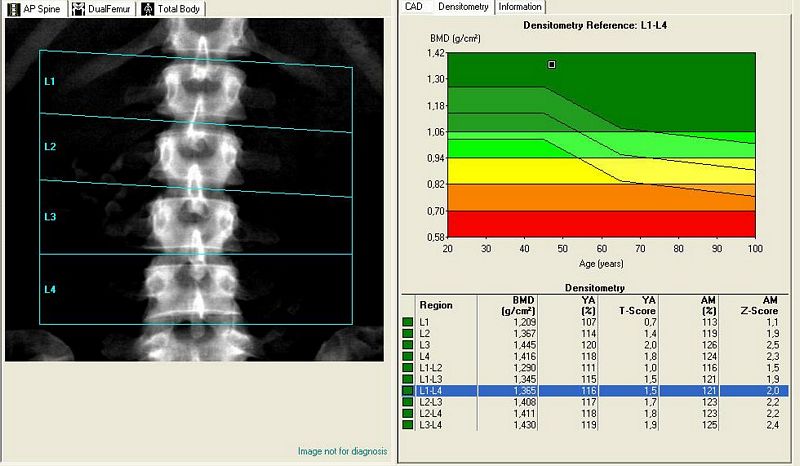The width and height of the screenshot is (800, 466).
Task: Click the AP Spine tab icon
Action: coord(13,9)
